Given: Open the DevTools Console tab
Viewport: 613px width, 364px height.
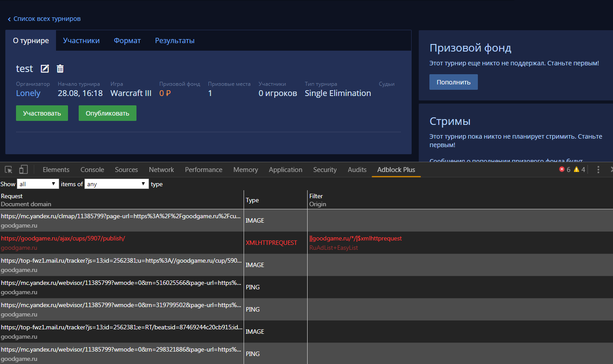Looking at the screenshot, I should [92, 169].
